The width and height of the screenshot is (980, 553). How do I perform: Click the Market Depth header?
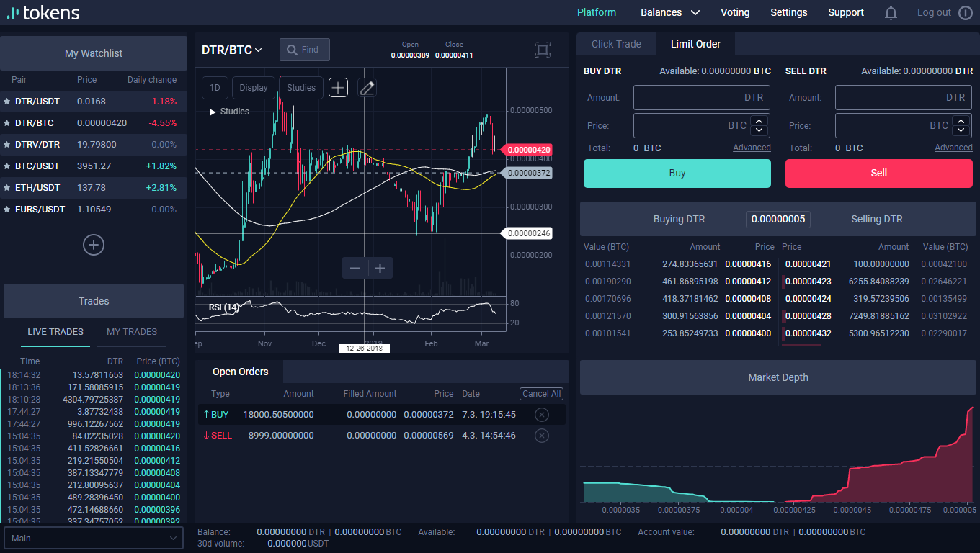778,377
